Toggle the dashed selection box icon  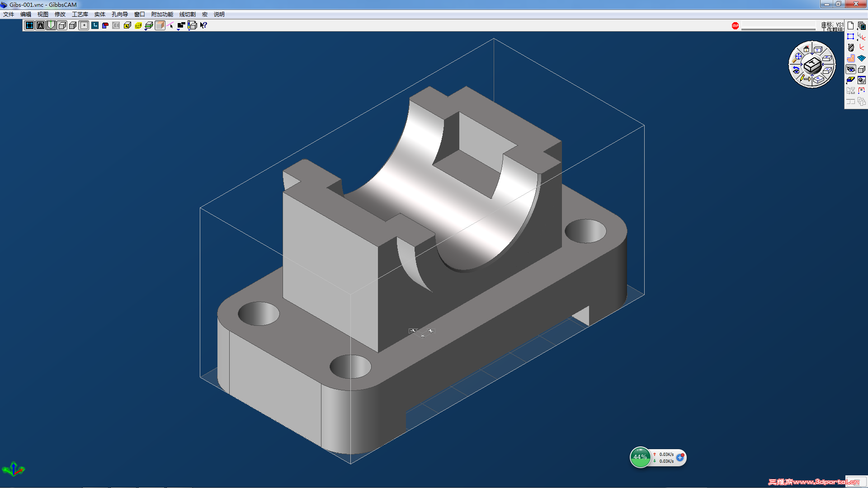[x=84, y=25]
